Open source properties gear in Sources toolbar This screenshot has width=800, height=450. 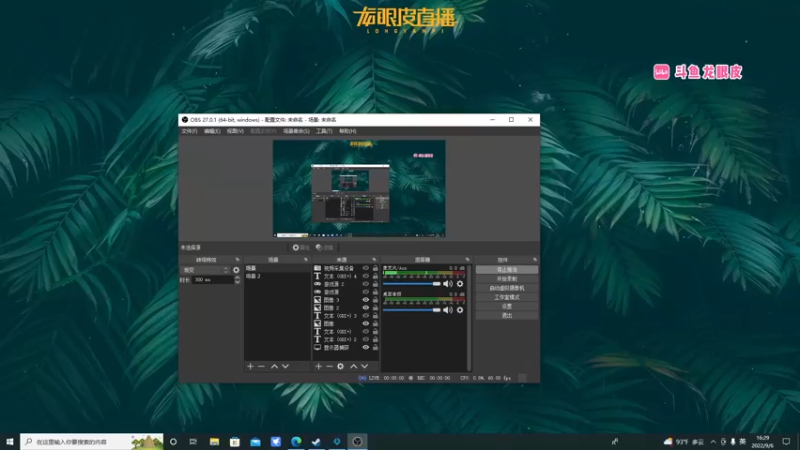click(340, 366)
